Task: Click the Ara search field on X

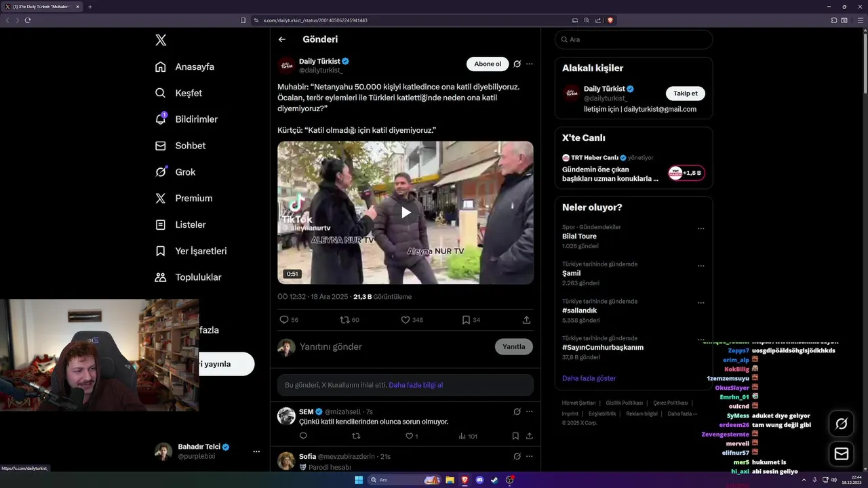Action: click(633, 39)
